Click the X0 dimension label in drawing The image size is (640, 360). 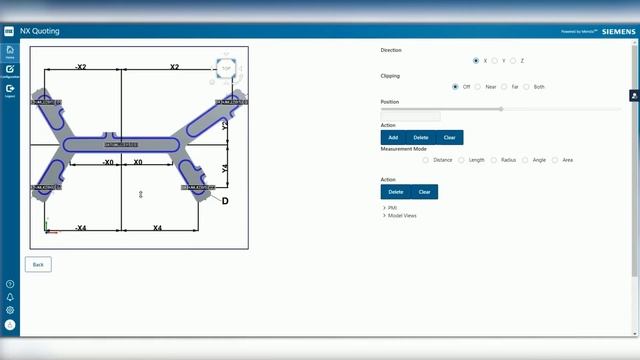(x=138, y=162)
